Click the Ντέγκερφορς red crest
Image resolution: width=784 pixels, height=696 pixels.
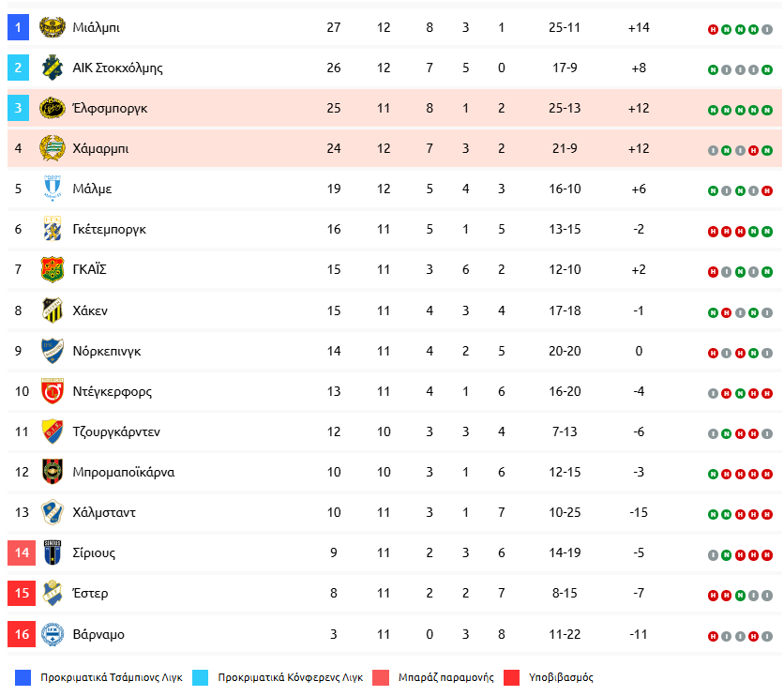click(53, 391)
